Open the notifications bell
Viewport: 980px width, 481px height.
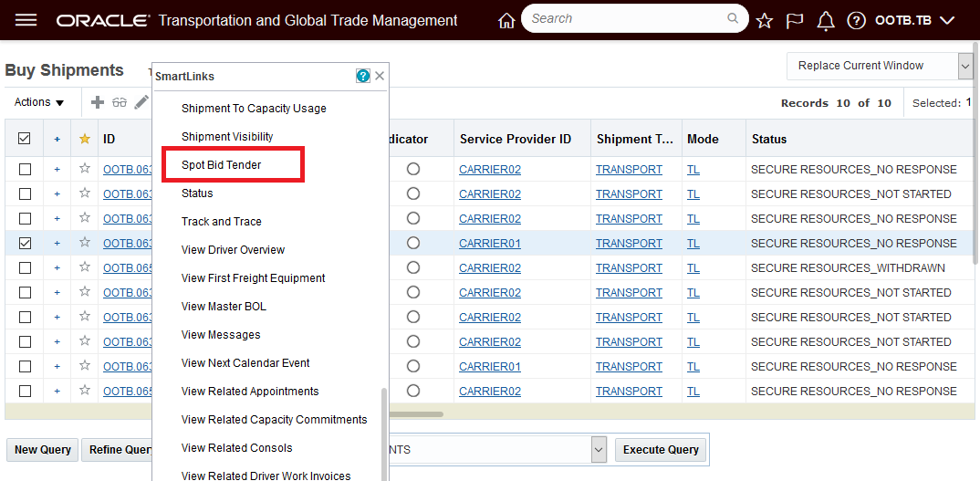(x=826, y=20)
